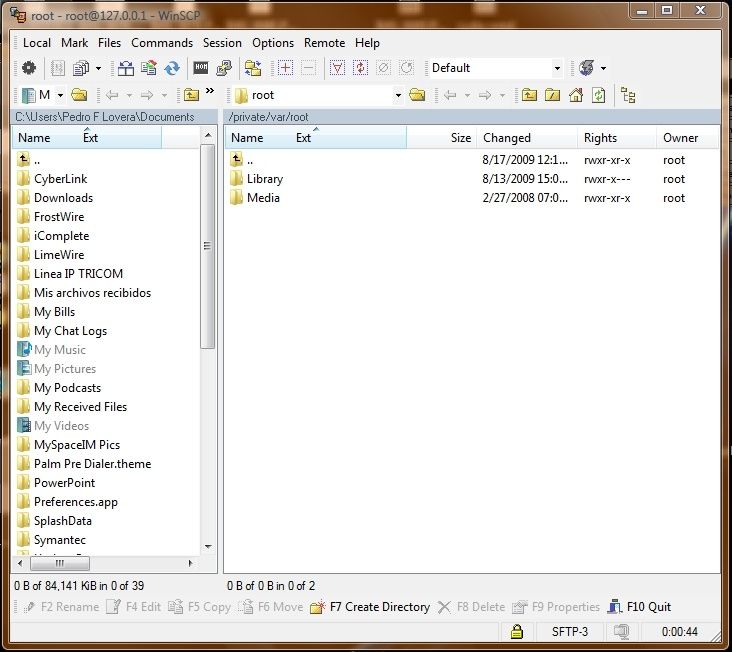This screenshot has width=732, height=652.
Task: Click remote Refresh icon
Action: coord(598,95)
